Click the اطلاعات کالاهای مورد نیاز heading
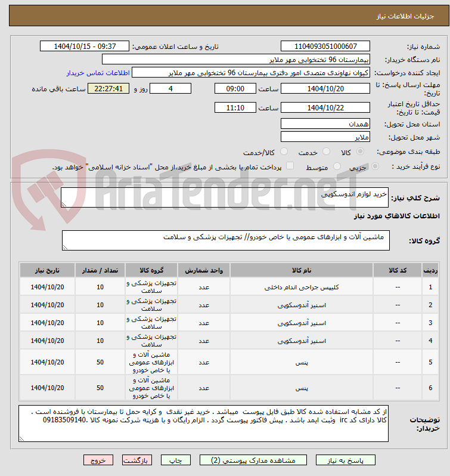 click(x=396, y=216)
